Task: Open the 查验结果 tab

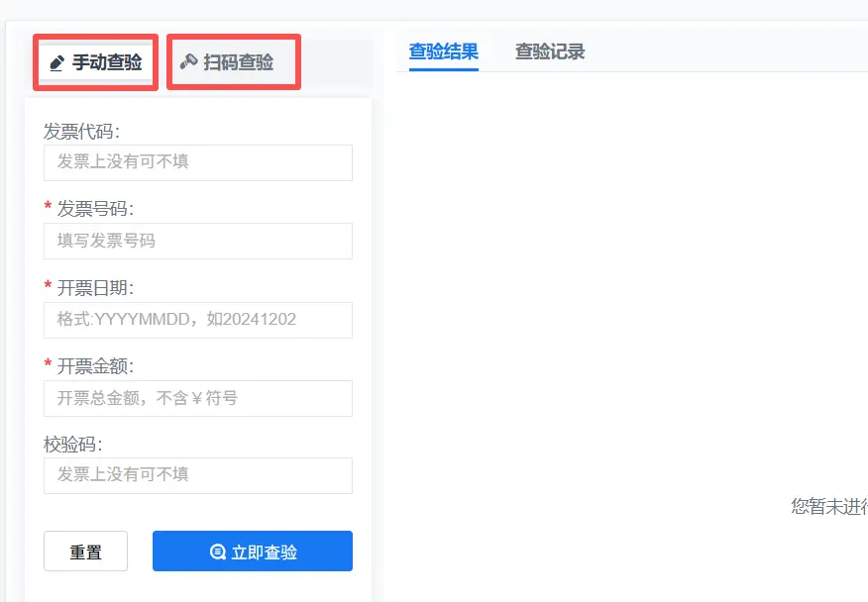Action: click(x=443, y=51)
